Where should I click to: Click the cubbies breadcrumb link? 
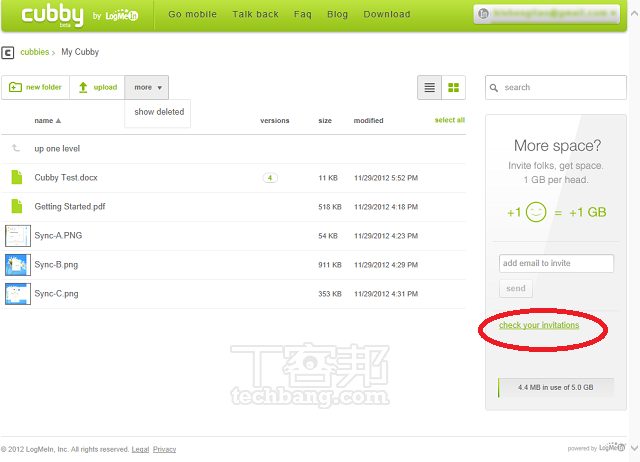(x=35, y=52)
